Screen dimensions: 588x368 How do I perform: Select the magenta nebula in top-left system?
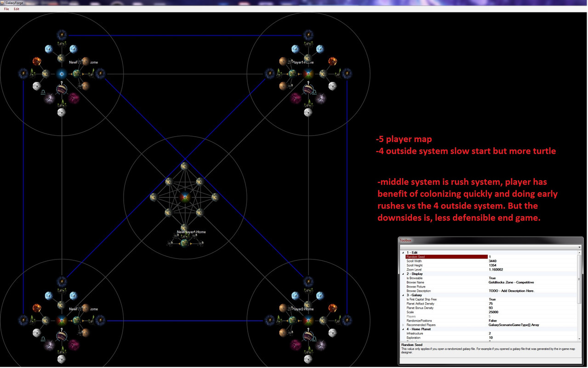pos(74,98)
